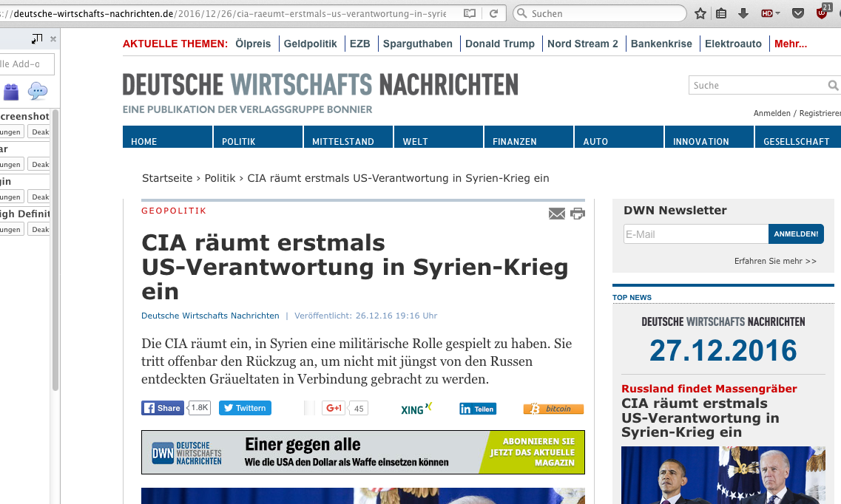Open the Bankenkrise topic link
This screenshot has height=504, width=841.
pyautogui.click(x=661, y=44)
